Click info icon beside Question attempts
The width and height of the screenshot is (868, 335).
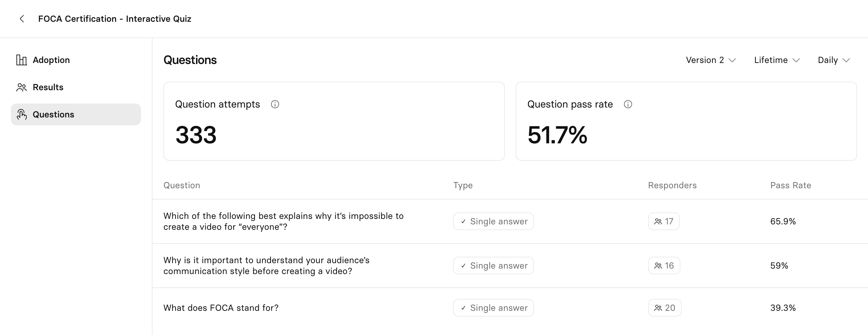point(275,104)
